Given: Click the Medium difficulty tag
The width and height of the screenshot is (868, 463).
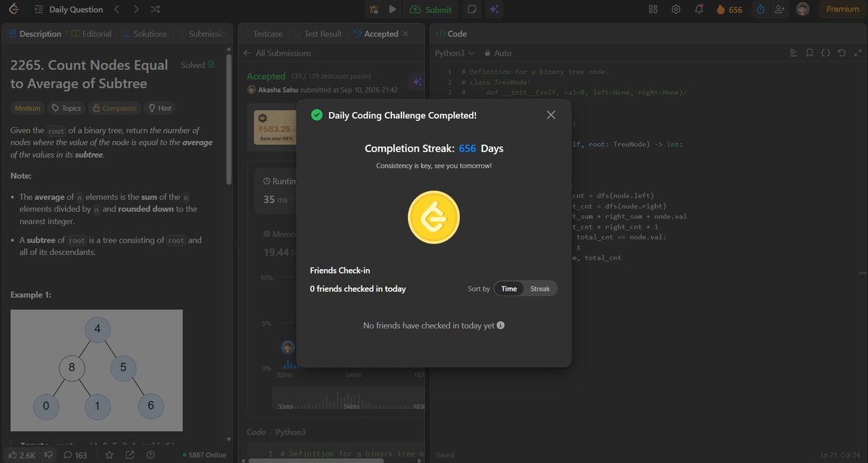Looking at the screenshot, I should click(x=27, y=109).
